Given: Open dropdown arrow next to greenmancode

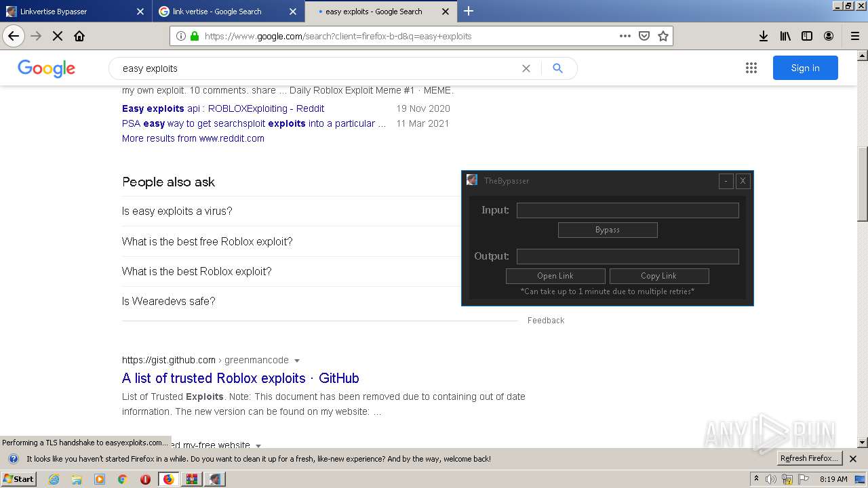Looking at the screenshot, I should coord(297,361).
